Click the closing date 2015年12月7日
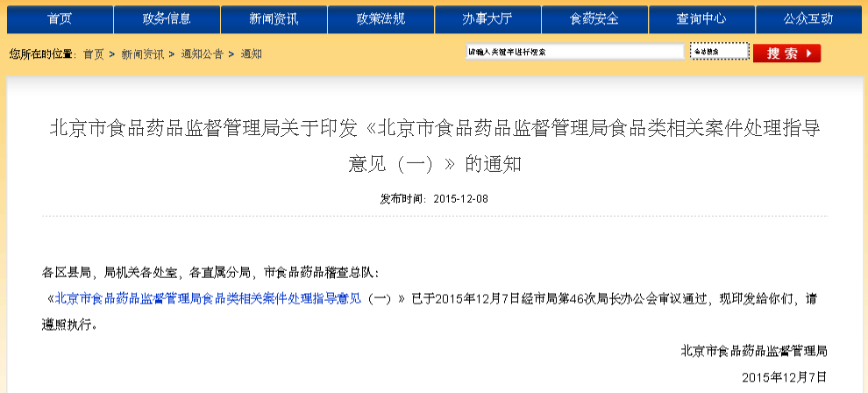The image size is (868, 393). (784, 377)
